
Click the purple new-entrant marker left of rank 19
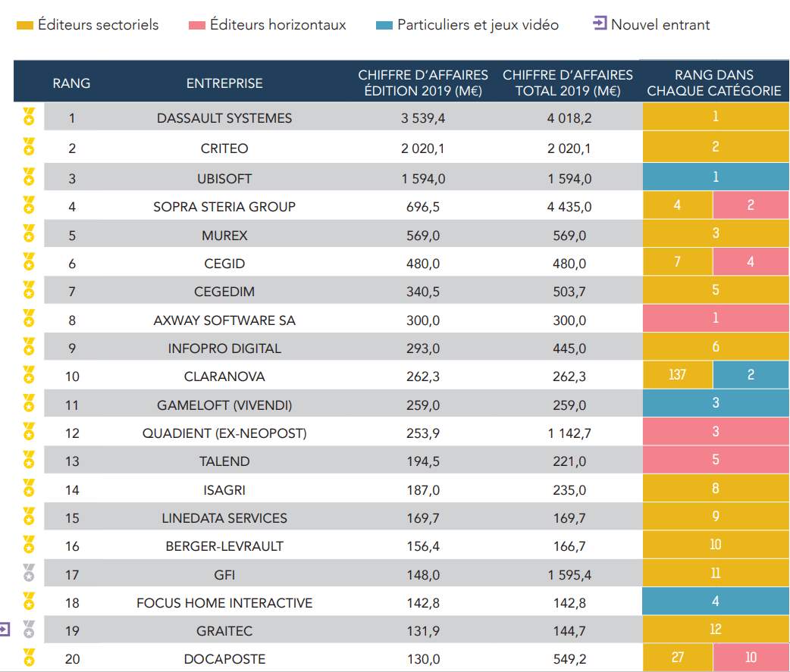point(5,630)
